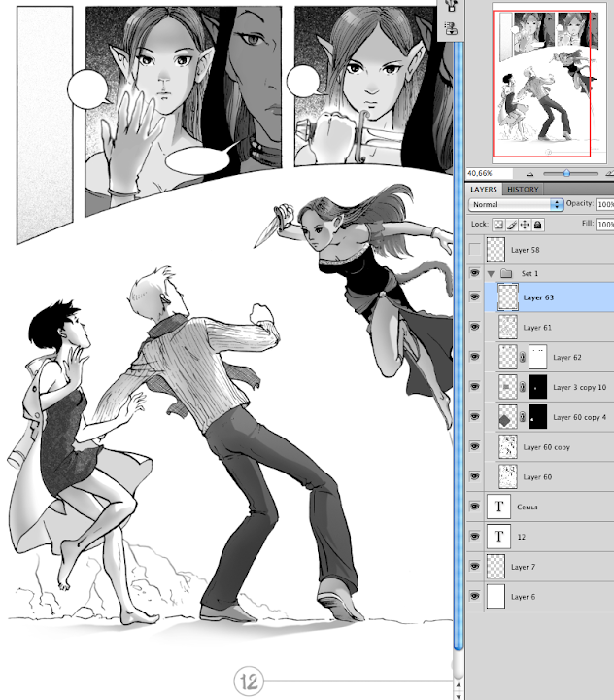
Task: Click the Opacity value field
Action: tap(605, 204)
